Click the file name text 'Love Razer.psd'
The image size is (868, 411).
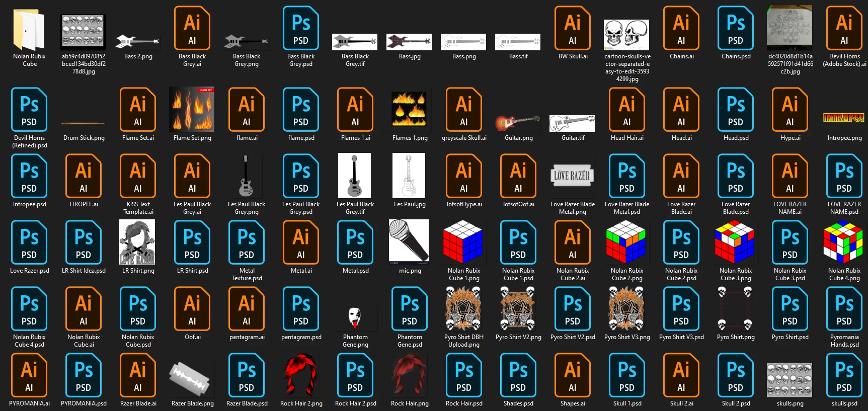[30, 271]
